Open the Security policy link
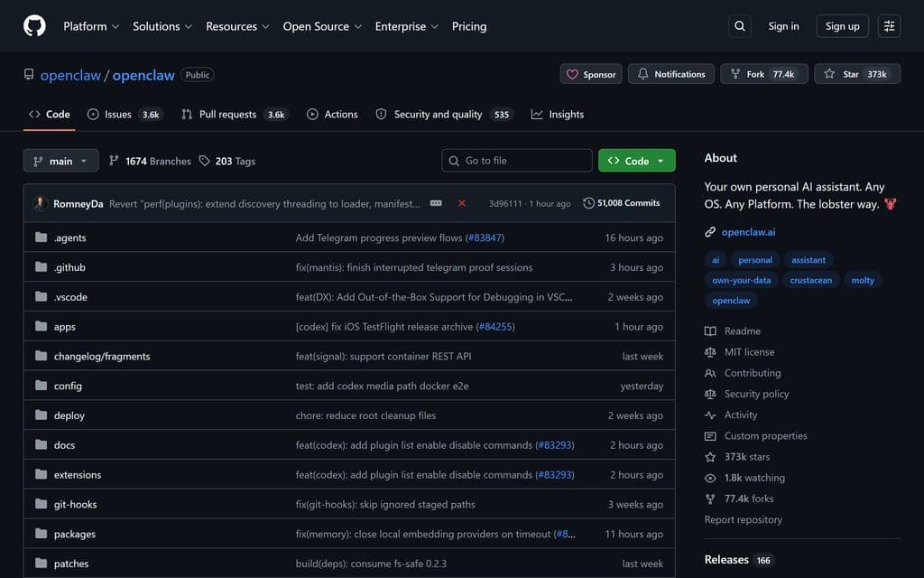This screenshot has height=578, width=924. pyautogui.click(x=756, y=394)
